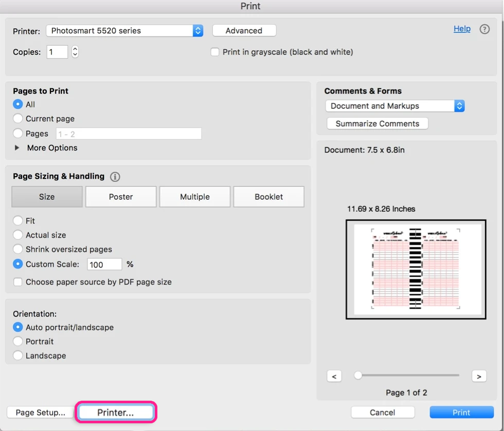
Task: Click the help question mark icon
Action: (484, 29)
